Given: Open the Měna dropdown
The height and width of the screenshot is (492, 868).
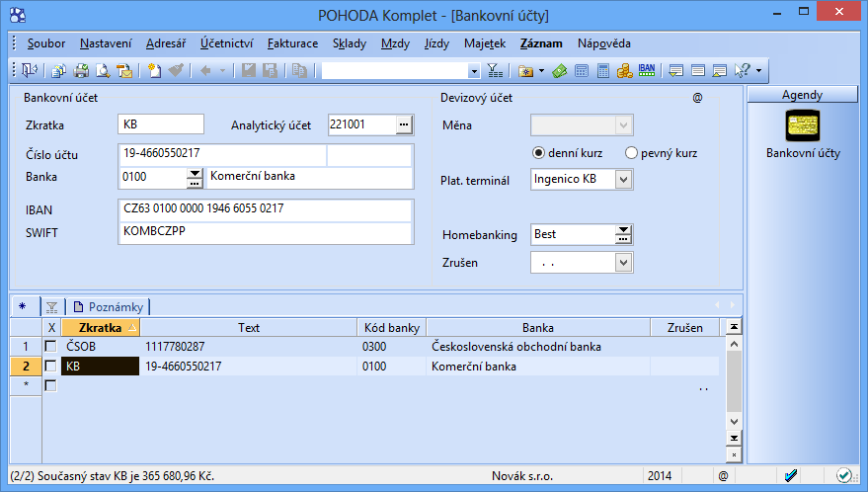Looking at the screenshot, I should 623,125.
